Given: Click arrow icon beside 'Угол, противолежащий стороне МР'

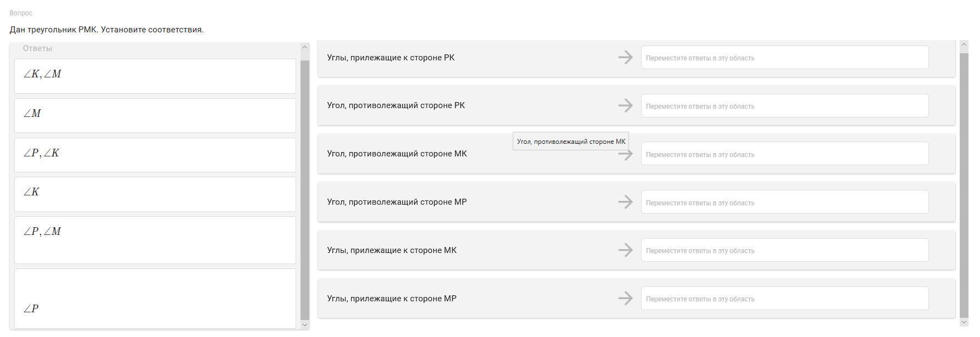Looking at the screenshot, I should 625,202.
